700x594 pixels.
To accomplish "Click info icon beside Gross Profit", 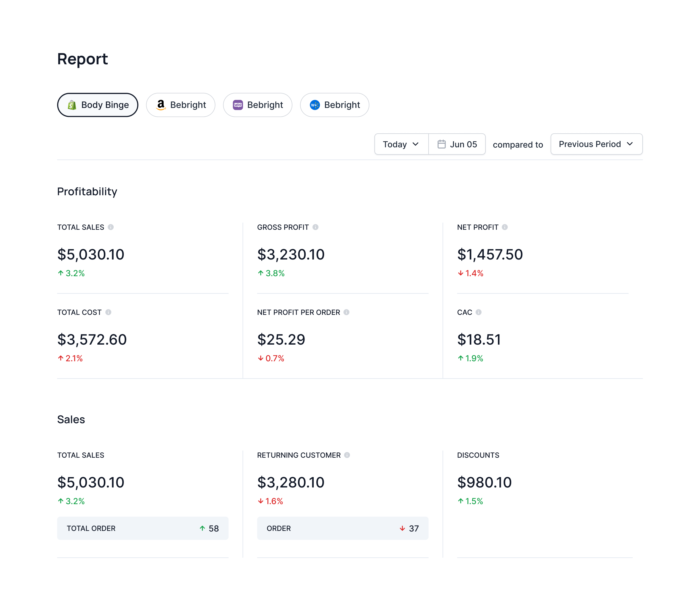I will tap(315, 227).
